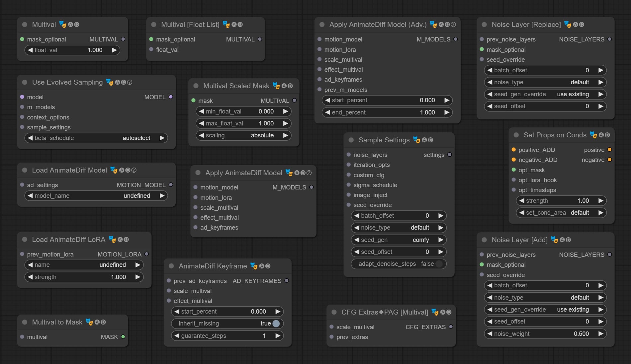Click the ad_settings input label
This screenshot has height=364, width=631.
coord(43,185)
